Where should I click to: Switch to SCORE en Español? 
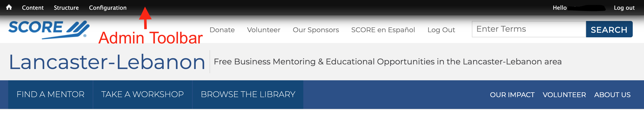383,30
